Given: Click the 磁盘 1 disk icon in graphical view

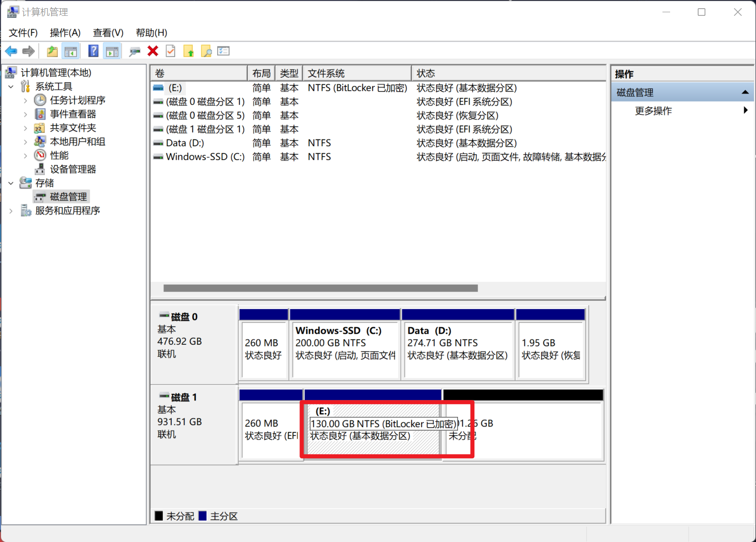Looking at the screenshot, I should pyautogui.click(x=164, y=396).
